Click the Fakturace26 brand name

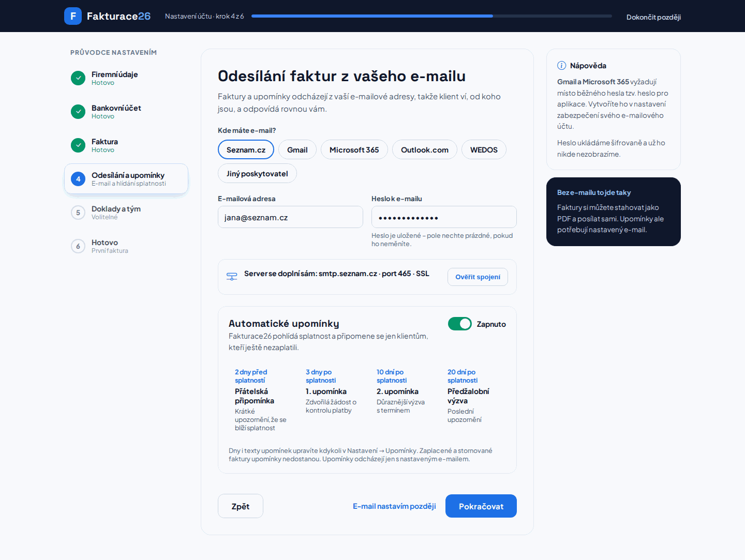pos(118,16)
